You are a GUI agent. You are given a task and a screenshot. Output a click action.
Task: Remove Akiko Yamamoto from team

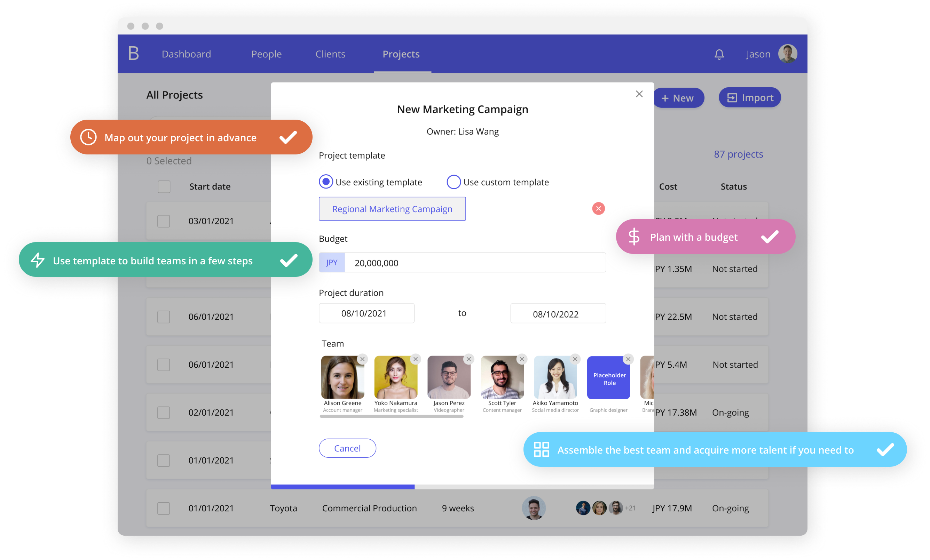575,359
